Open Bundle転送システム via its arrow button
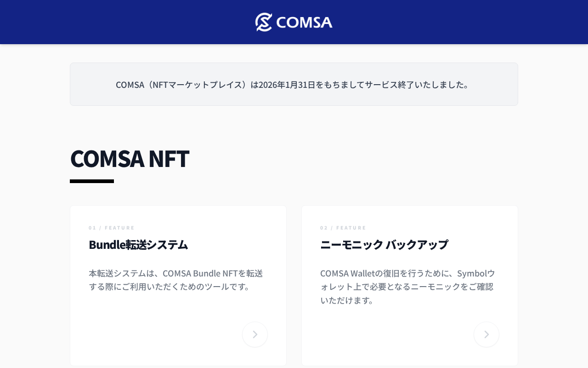The width and height of the screenshot is (588, 368). 255,334
